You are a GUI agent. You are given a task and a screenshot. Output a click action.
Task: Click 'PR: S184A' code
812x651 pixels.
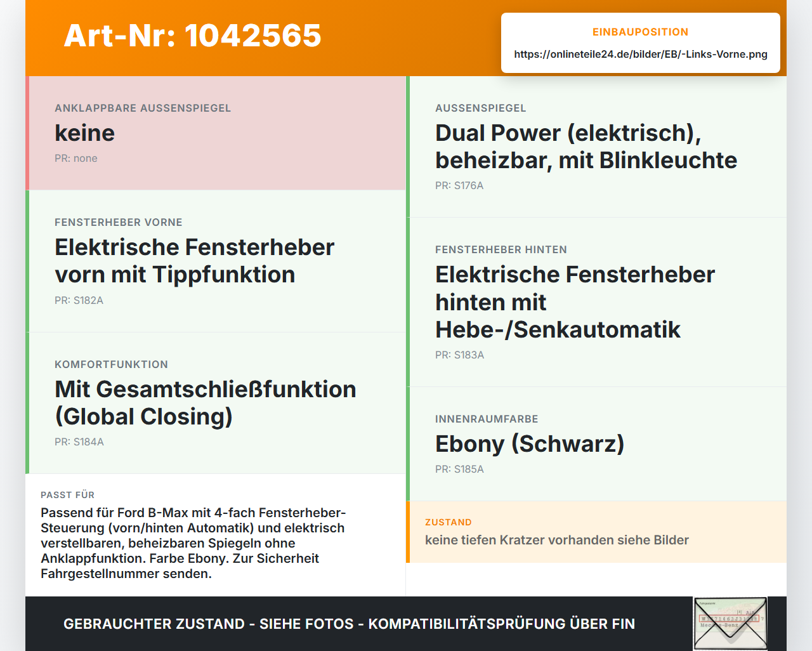pyautogui.click(x=79, y=442)
